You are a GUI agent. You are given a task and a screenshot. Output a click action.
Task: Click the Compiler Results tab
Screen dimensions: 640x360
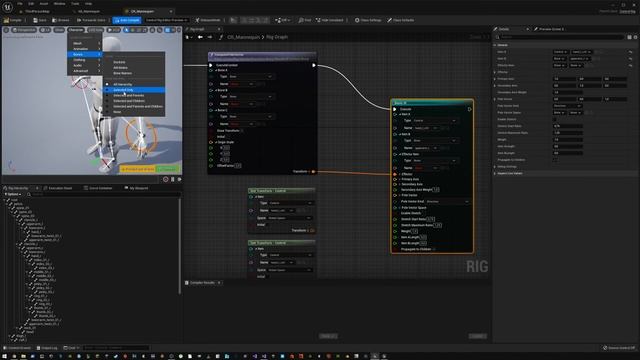click(x=202, y=282)
